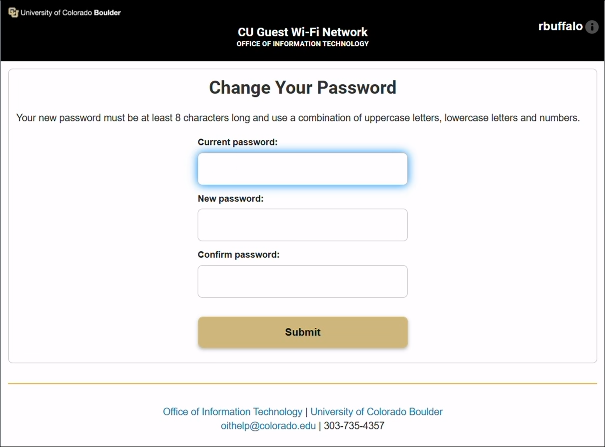Click the oithelp@colorado.edu email link
The width and height of the screenshot is (605, 447).
tap(268, 426)
